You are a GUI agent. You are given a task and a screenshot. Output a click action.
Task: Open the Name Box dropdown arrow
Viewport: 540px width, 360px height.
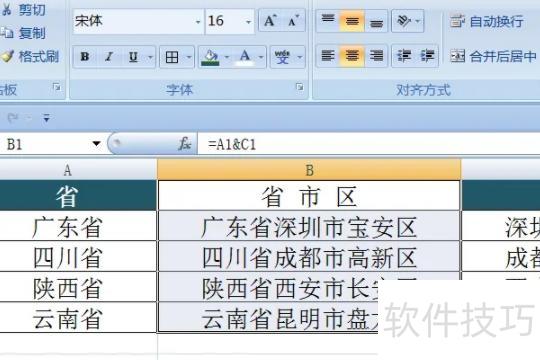click(x=96, y=144)
